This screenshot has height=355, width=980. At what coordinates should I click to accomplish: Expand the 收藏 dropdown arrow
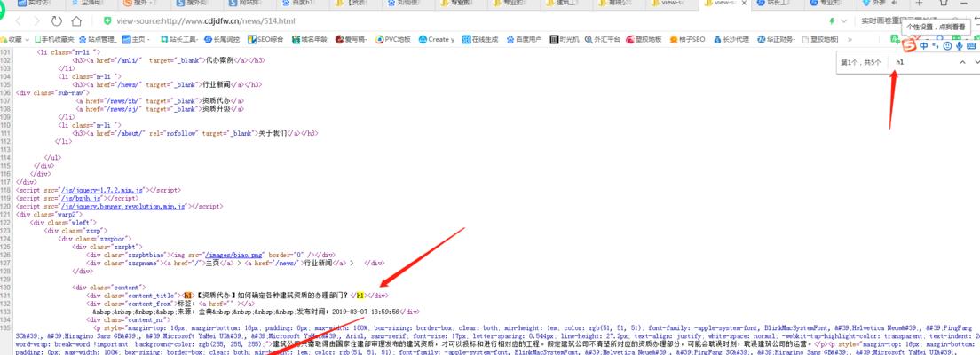point(27,39)
